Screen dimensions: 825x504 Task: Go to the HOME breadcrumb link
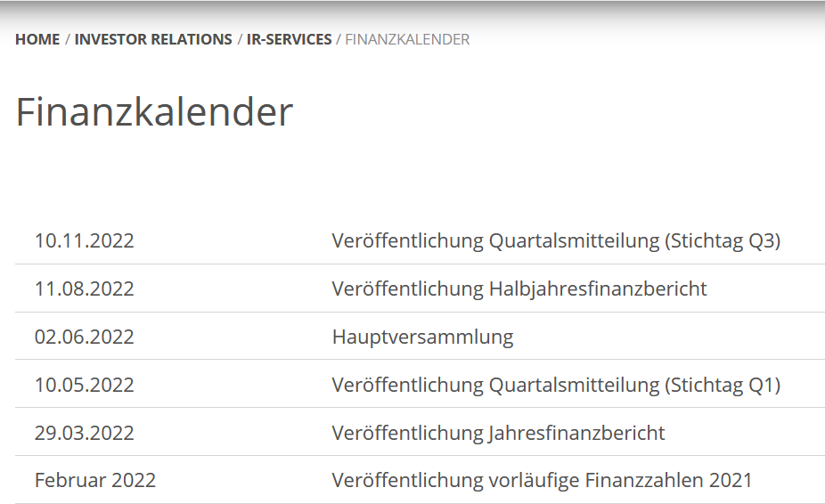click(x=37, y=39)
